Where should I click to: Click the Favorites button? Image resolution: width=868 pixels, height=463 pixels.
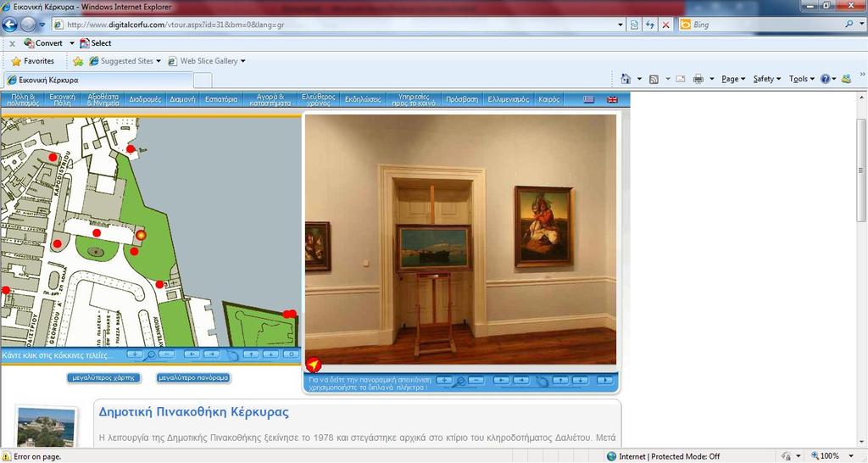click(33, 61)
